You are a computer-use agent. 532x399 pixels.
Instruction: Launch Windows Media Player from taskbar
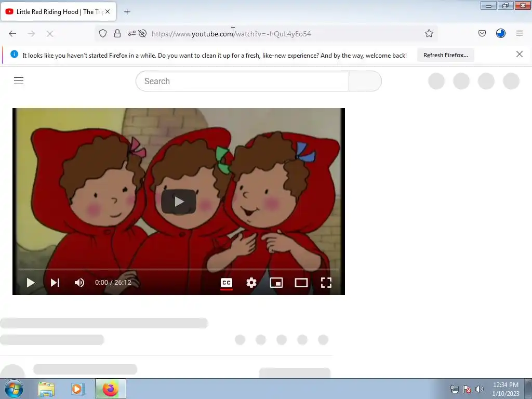pos(77,389)
